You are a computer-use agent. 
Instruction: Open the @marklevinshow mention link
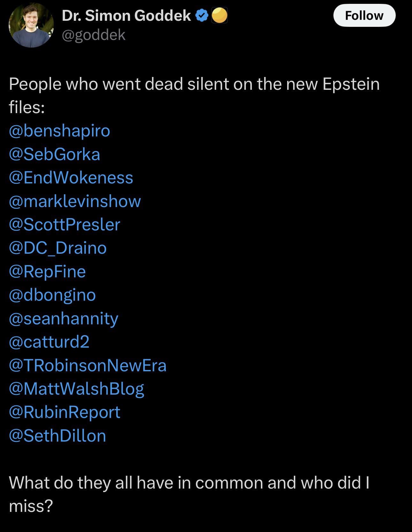75,201
